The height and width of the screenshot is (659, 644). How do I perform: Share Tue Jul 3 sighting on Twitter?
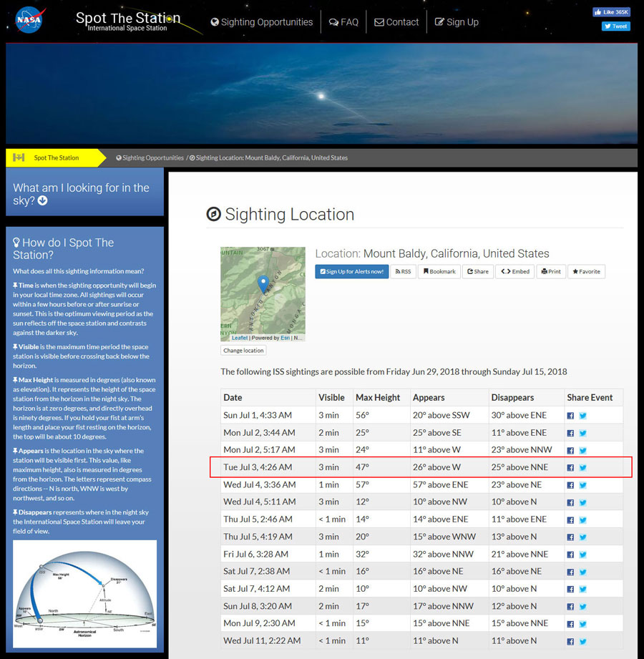(x=583, y=468)
